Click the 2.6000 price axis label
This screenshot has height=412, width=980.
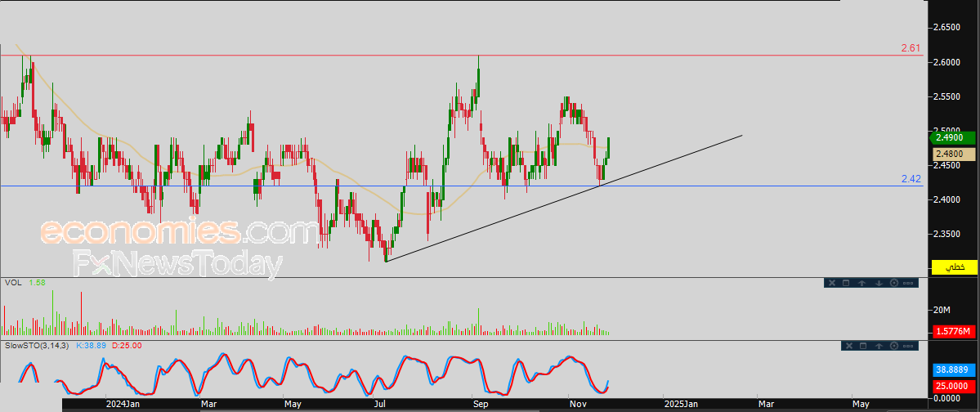tap(946, 62)
